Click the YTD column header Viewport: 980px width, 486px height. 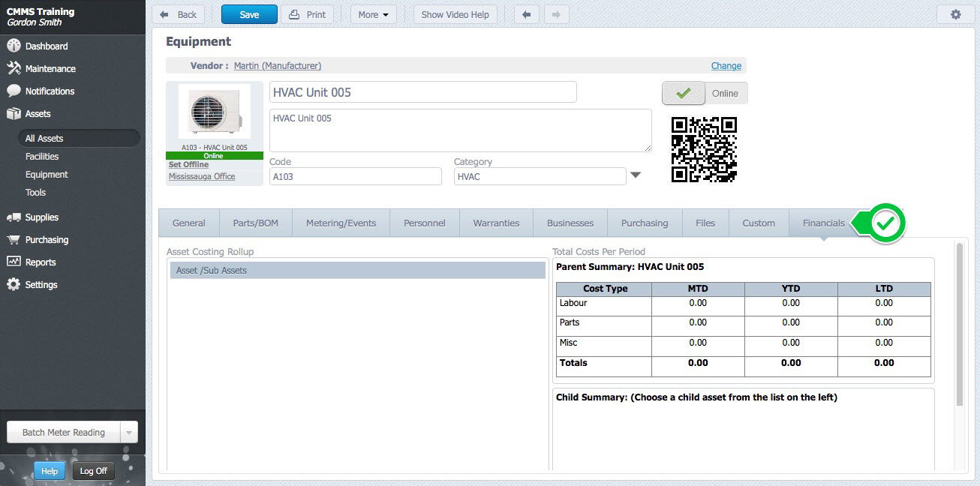click(791, 289)
